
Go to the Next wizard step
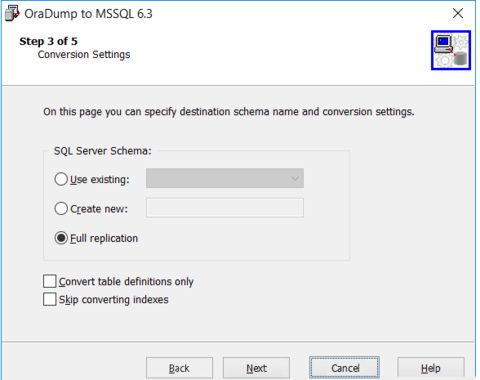[256, 368]
